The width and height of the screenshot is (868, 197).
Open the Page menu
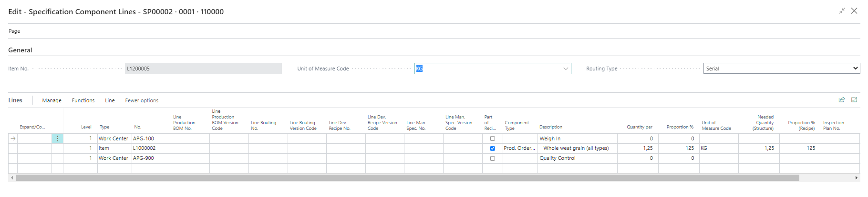click(x=14, y=31)
